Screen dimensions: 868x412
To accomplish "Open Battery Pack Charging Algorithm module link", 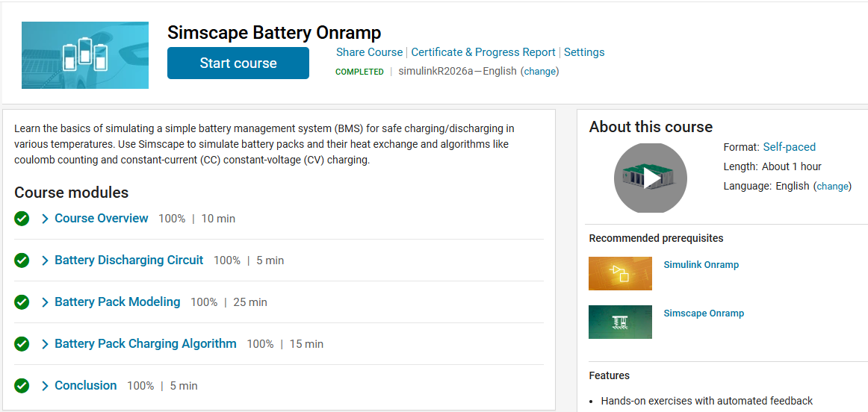I will tap(146, 344).
